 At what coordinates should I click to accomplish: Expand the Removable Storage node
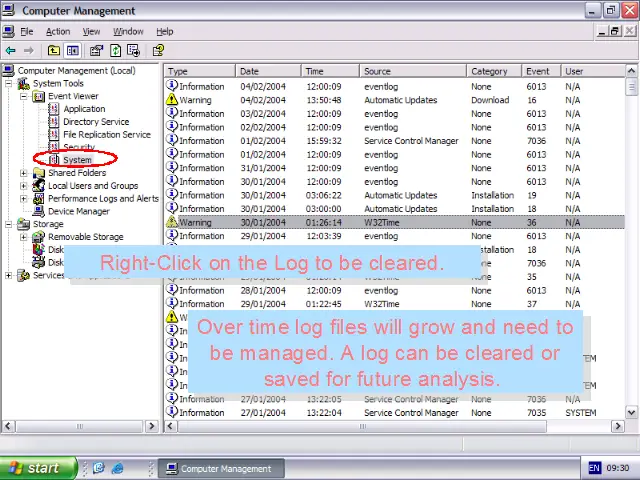(x=24, y=237)
